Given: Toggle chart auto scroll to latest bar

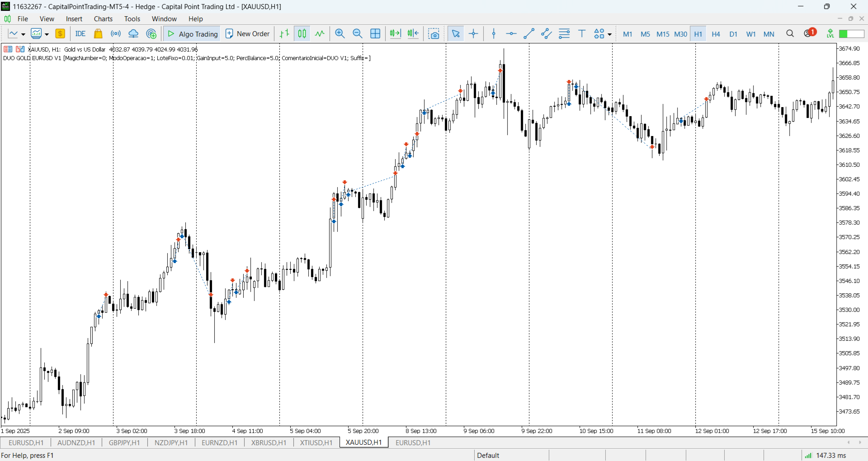Looking at the screenshot, I should (x=396, y=34).
